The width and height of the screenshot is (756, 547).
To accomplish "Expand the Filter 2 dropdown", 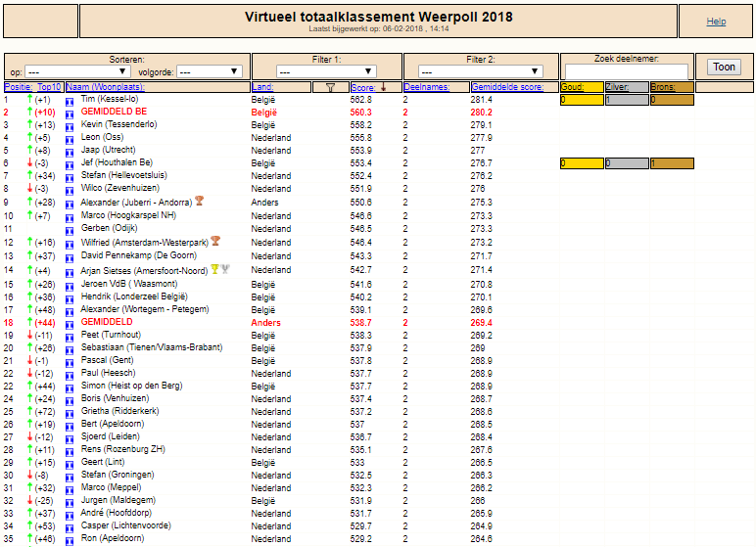I will [480, 71].
